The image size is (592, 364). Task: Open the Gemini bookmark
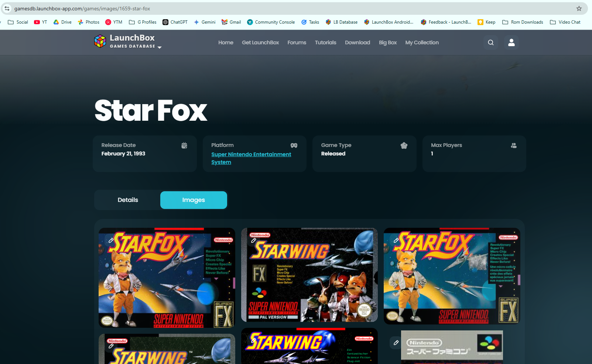(x=205, y=22)
